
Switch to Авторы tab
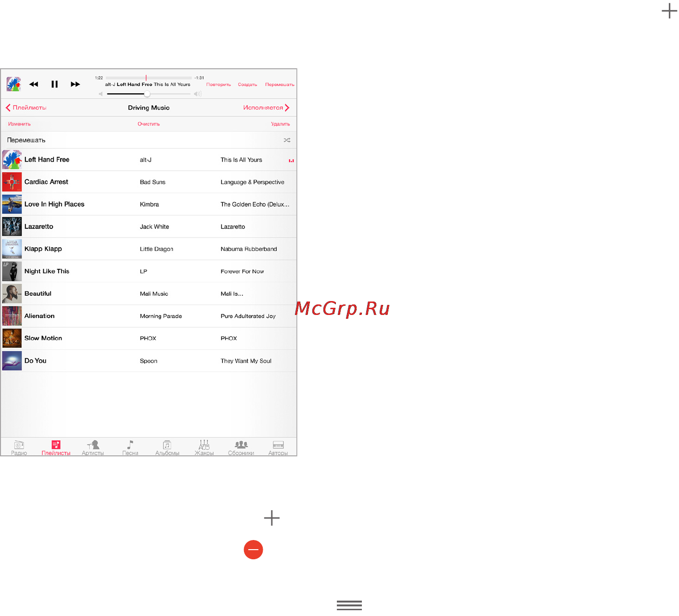[x=278, y=448]
